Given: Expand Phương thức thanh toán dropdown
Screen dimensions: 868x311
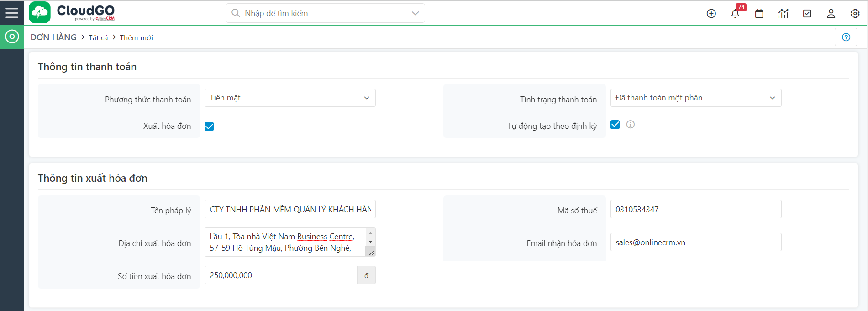Looking at the screenshot, I should (x=290, y=98).
